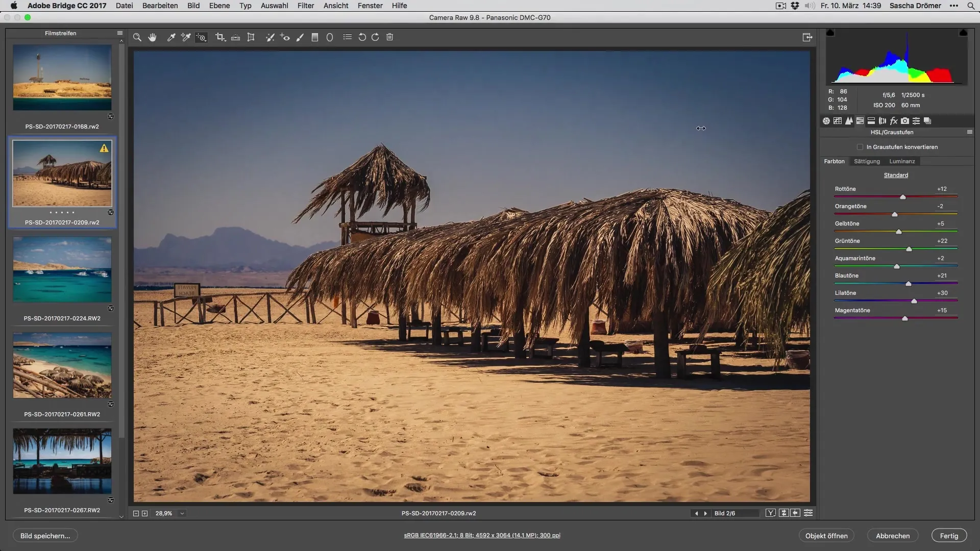Go to previous image arrow
This screenshot has width=980, height=551.
click(x=696, y=513)
